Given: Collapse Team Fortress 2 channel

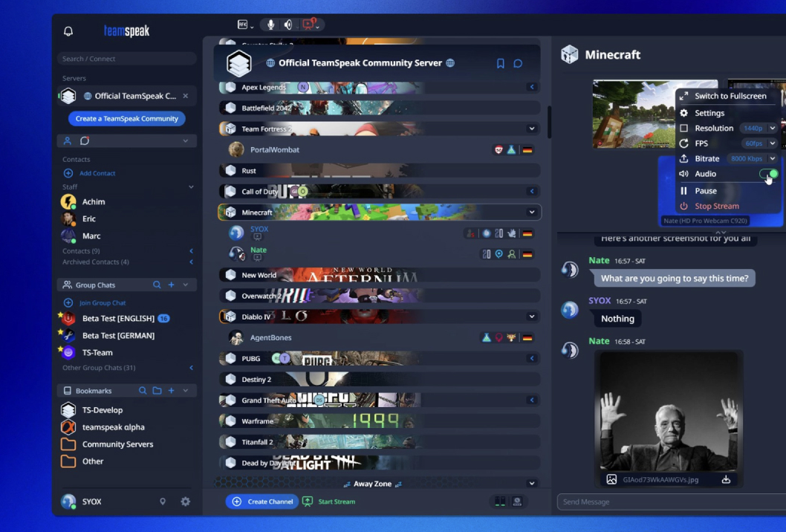Looking at the screenshot, I should [x=532, y=129].
